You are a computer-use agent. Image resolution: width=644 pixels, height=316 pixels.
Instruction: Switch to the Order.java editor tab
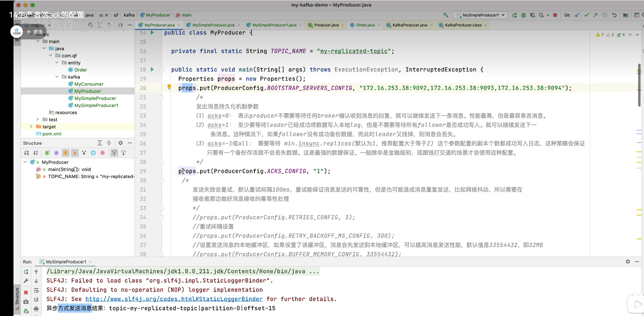pos(365,25)
